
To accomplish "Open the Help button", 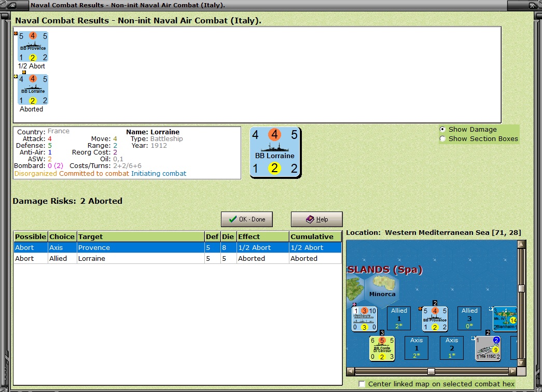I will coord(316,219).
